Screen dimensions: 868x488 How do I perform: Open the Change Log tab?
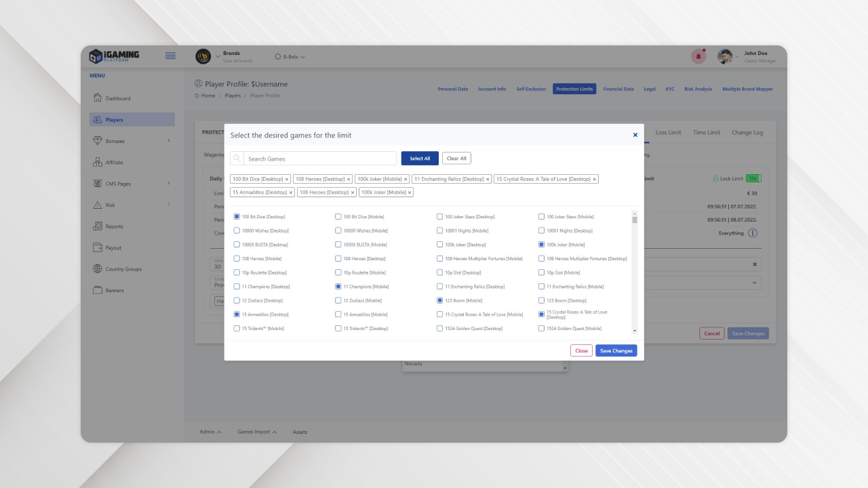tap(747, 132)
